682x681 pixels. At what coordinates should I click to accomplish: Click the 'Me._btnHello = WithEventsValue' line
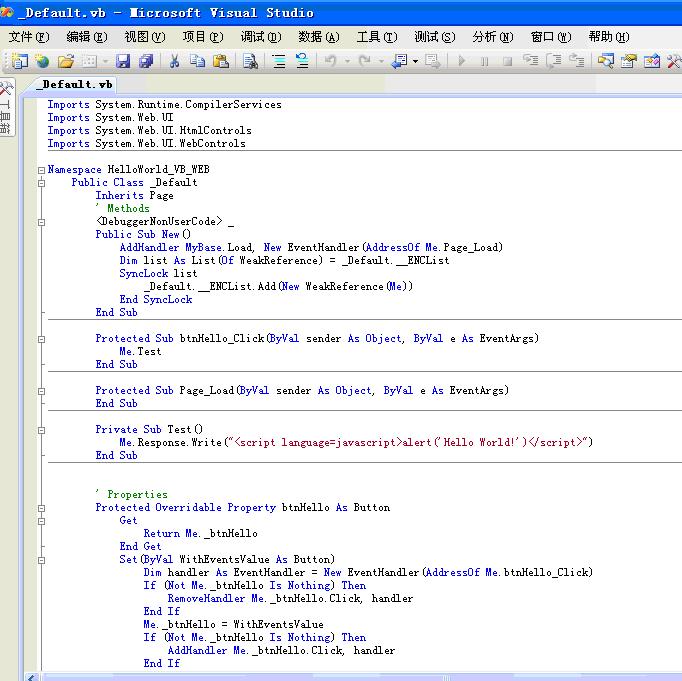[233, 624]
